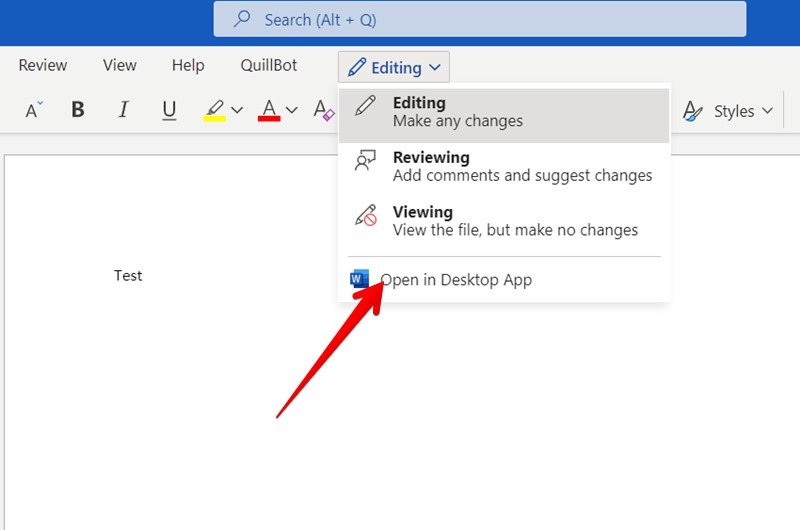The image size is (800, 530).
Task: Select Editing Make any changes option
Action: coord(504,115)
